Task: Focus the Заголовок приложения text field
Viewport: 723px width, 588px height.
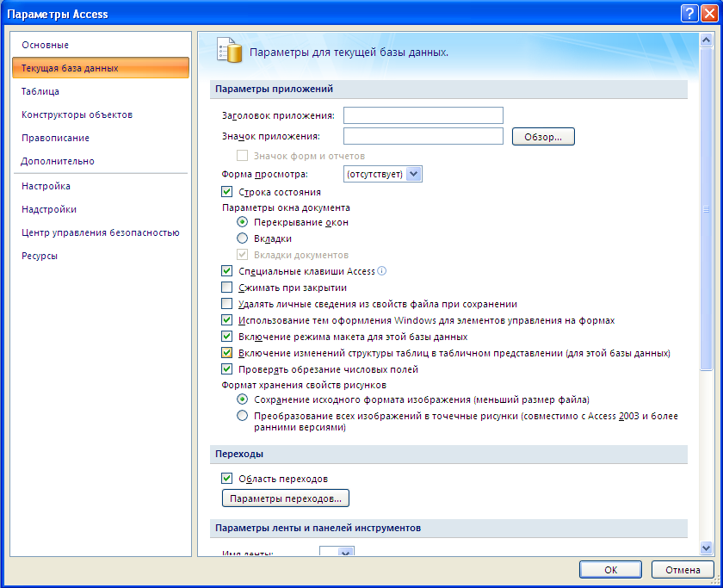Action: [x=423, y=115]
